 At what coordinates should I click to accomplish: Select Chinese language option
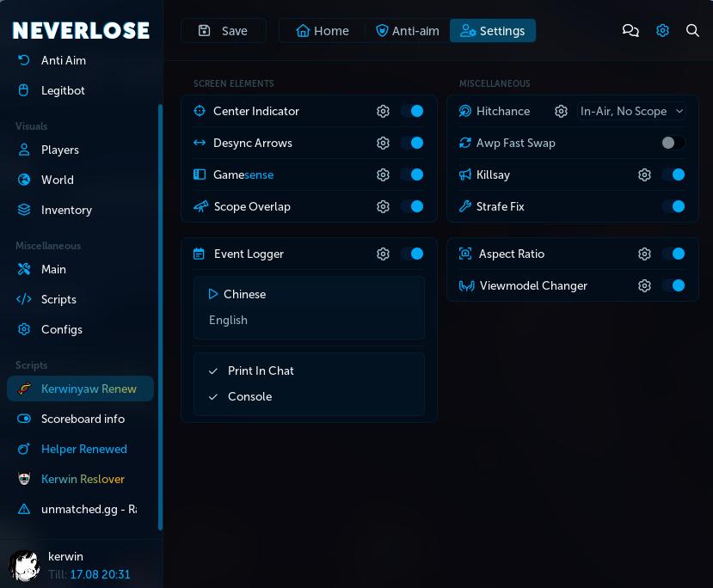tap(244, 294)
